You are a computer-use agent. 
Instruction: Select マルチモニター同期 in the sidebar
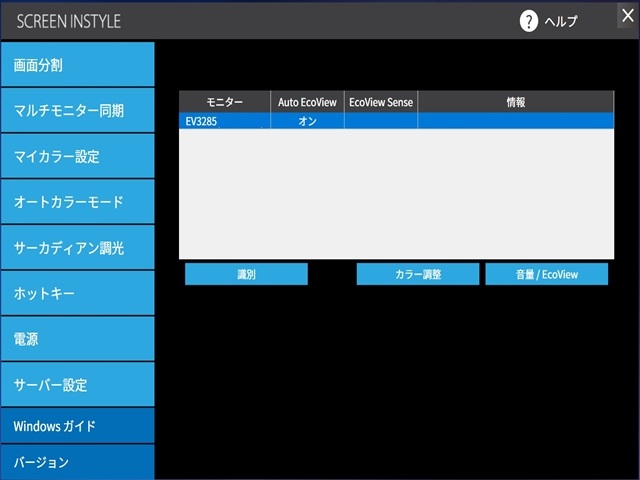coord(78,110)
